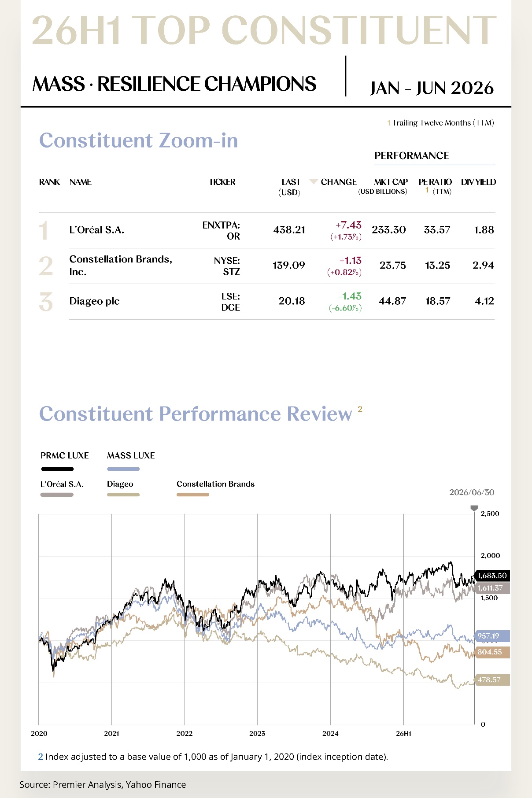Viewport: 532px width, 798px height.
Task: Click the Diageo legend color swatch
Action: (x=123, y=495)
